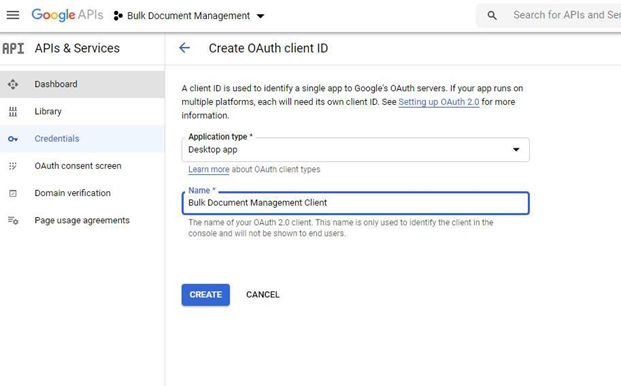Click the Name field helper text
This screenshot has height=386, width=621.
341,228
